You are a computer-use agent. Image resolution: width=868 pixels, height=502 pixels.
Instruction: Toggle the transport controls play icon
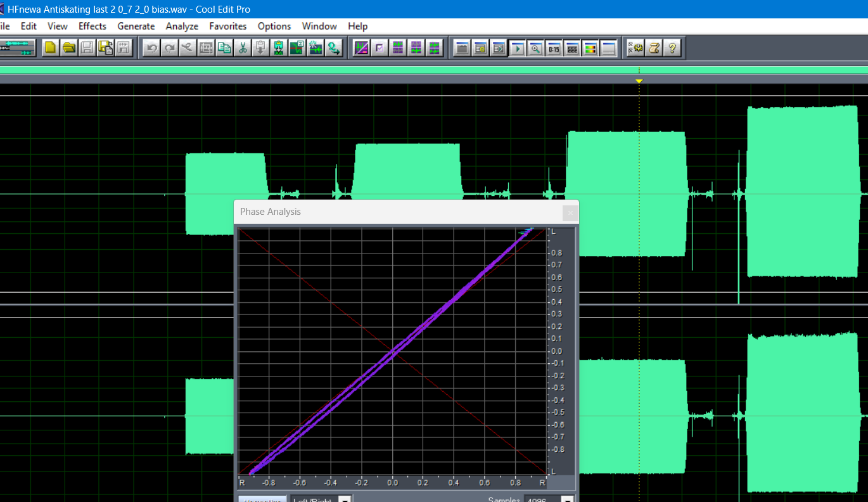(518, 48)
